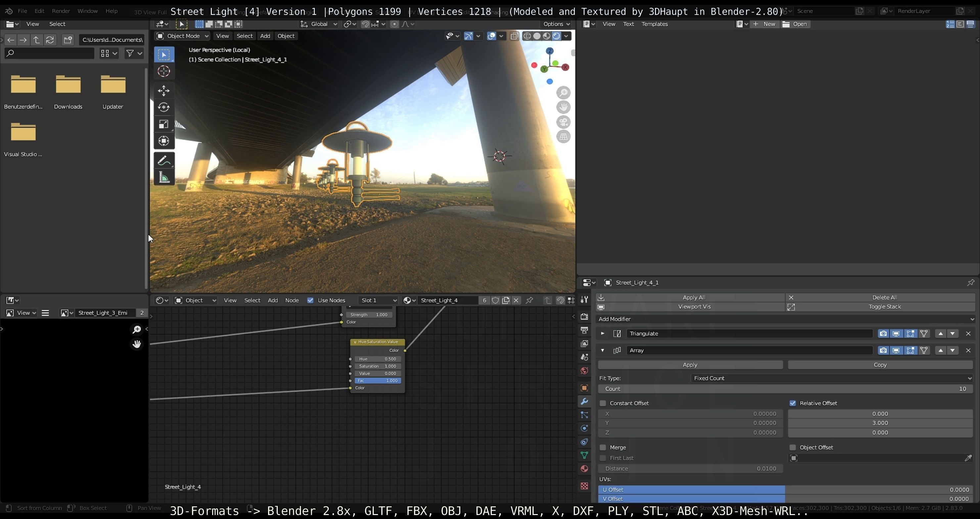Open the Object Mode dropdown

click(183, 36)
